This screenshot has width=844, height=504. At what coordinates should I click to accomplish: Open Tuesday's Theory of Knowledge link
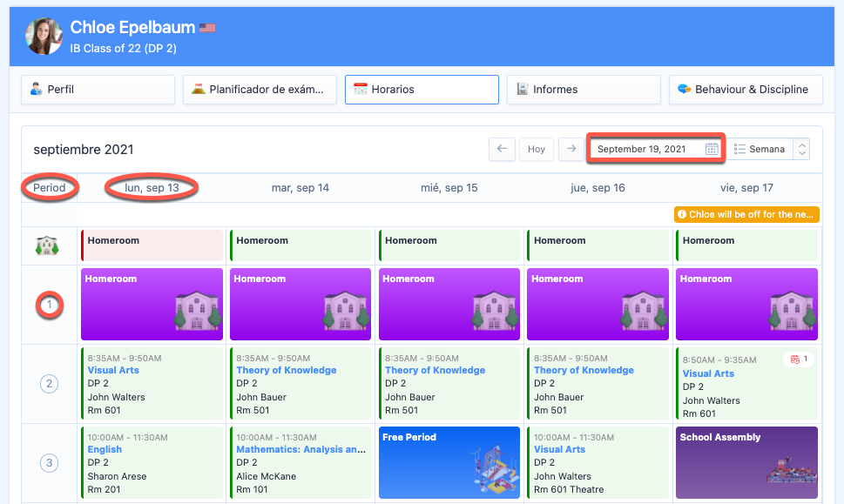coord(286,370)
